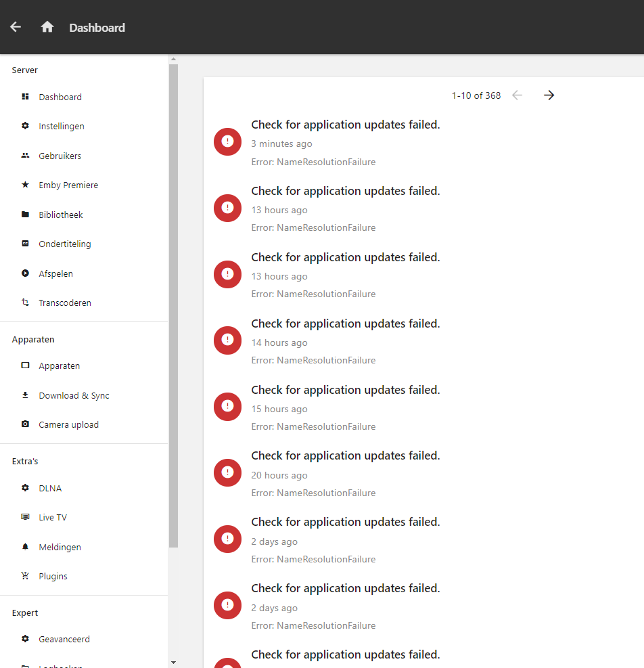This screenshot has height=668, width=644.
Task: Click the Dashboard grid icon in sidebar
Action: click(x=25, y=97)
